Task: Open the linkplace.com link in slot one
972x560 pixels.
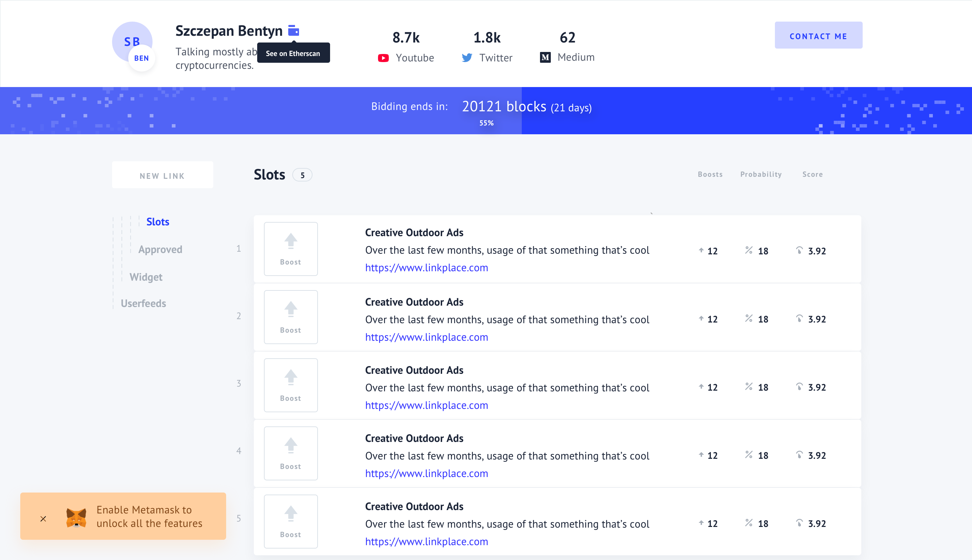Action: pos(426,268)
